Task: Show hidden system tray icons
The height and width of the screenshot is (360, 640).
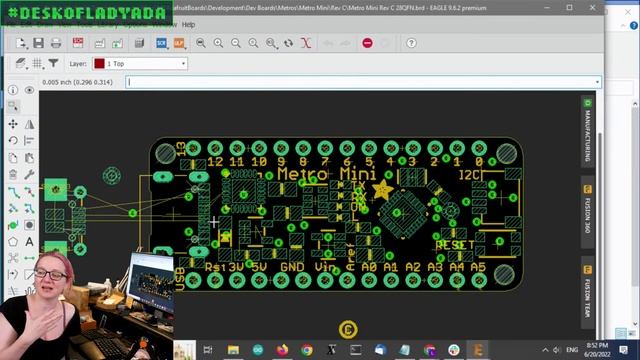Action: coord(545,350)
